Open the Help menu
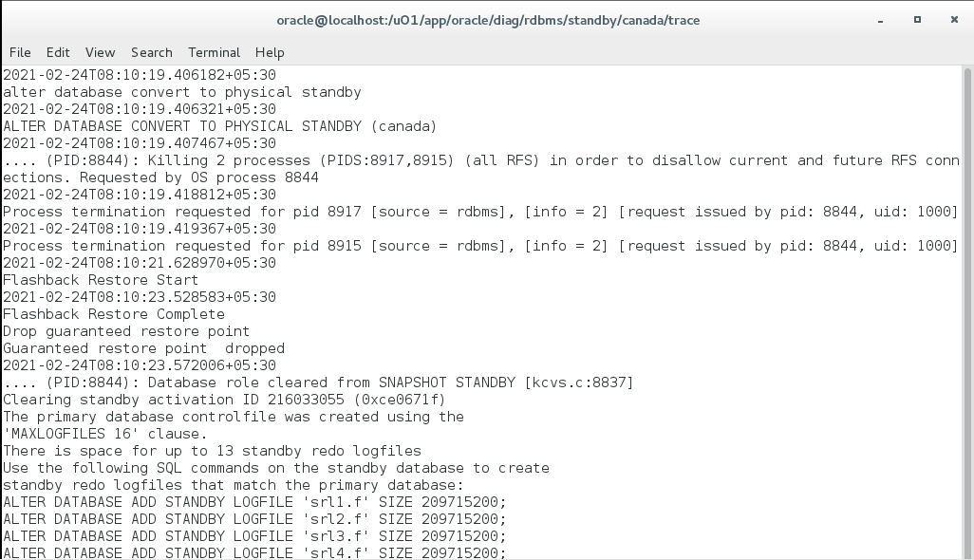The height and width of the screenshot is (560, 974). (x=270, y=52)
